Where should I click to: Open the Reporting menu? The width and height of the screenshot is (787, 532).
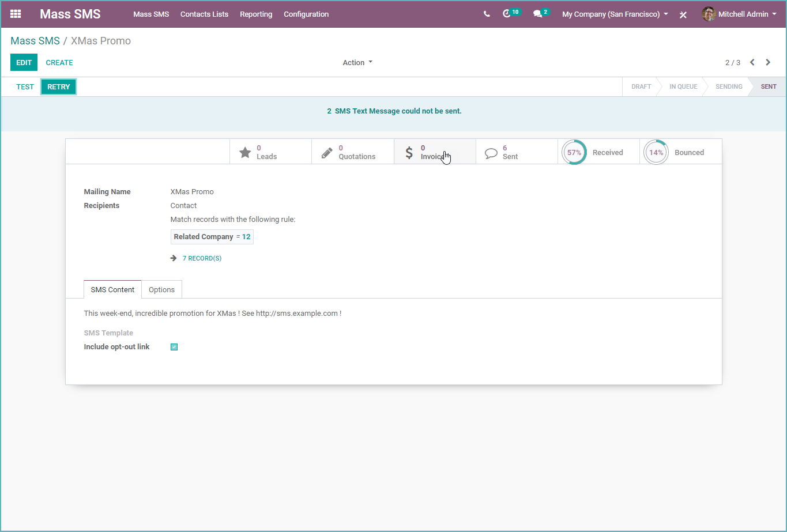(256, 14)
